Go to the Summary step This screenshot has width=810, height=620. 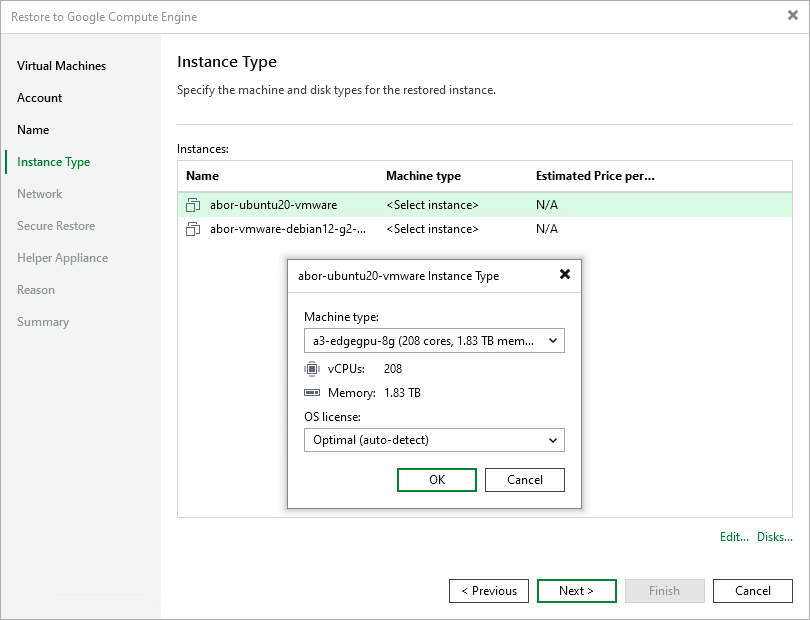tap(43, 322)
